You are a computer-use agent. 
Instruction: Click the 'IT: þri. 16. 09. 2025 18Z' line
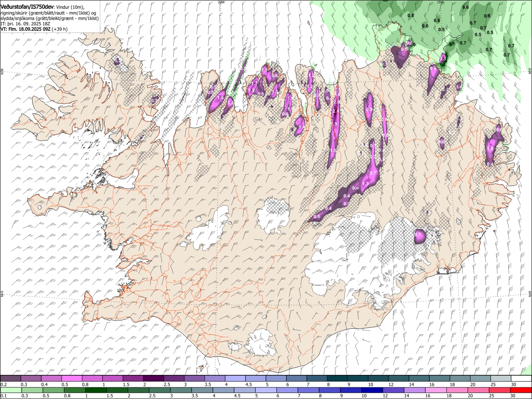[x=25, y=24]
